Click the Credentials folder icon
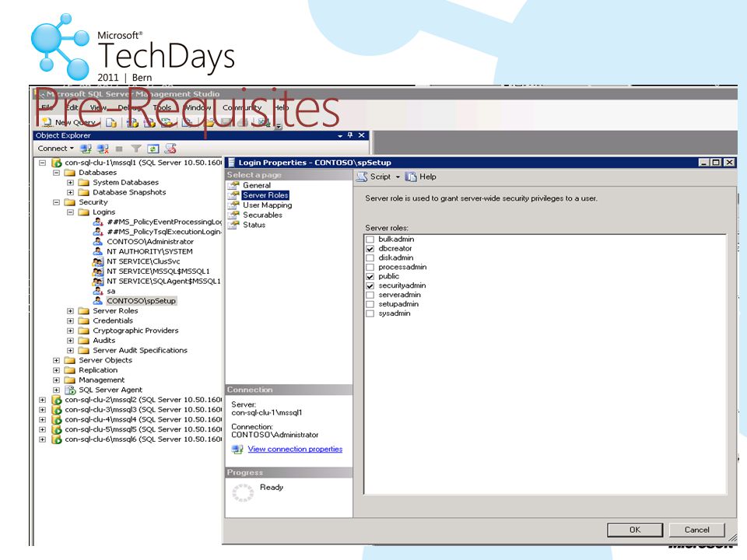747x560 pixels. [x=84, y=321]
